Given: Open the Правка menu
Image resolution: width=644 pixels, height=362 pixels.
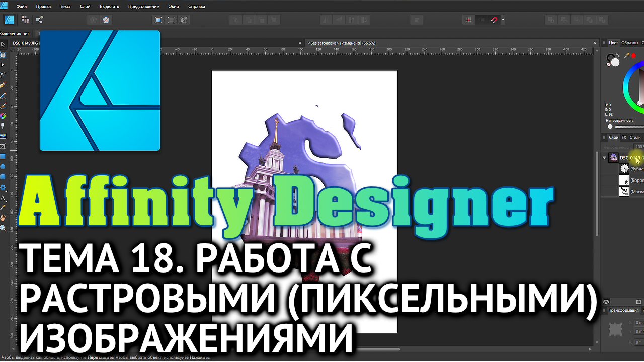Looking at the screenshot, I should pos(43,7).
